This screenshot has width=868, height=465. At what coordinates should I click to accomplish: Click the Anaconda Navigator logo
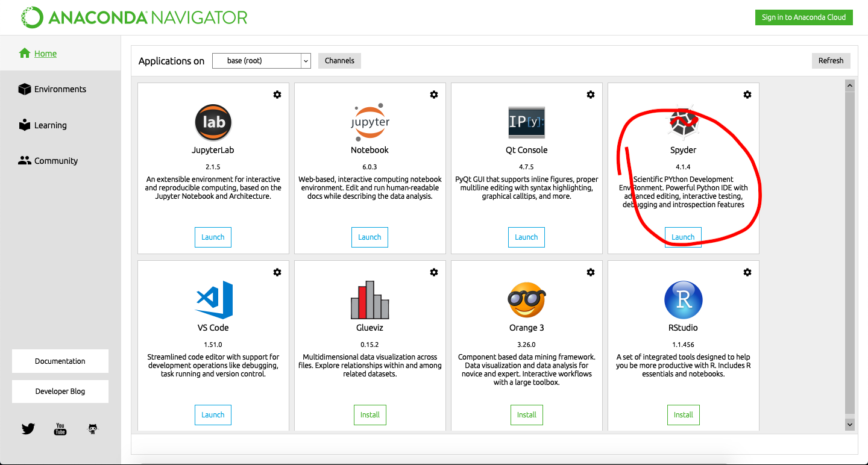point(134,17)
